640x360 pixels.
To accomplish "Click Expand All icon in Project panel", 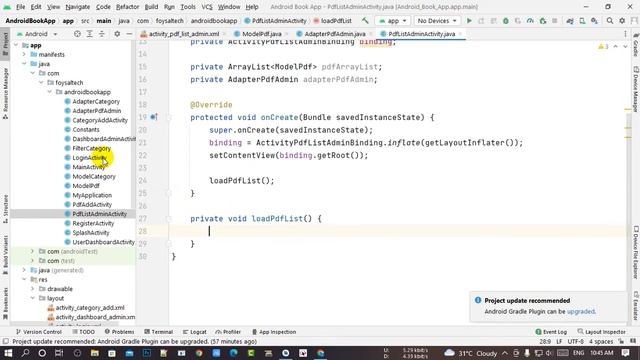I will click(89, 34).
